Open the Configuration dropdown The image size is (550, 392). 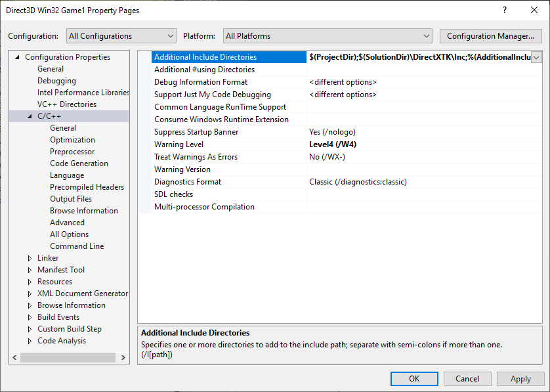[x=121, y=36]
